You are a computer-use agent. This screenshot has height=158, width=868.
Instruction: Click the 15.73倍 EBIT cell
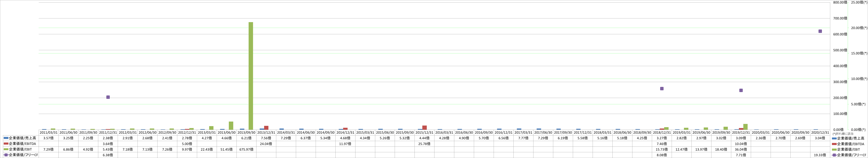coord(662,149)
